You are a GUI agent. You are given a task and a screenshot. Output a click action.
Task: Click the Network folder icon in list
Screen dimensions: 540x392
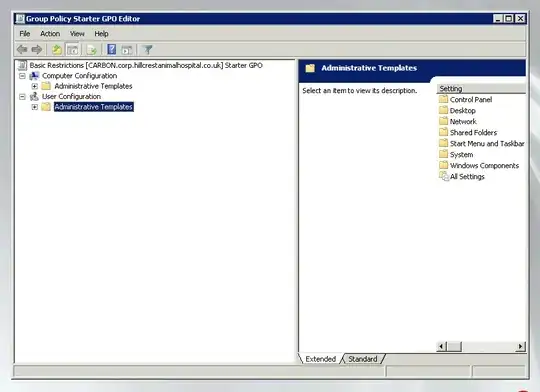[x=443, y=121]
